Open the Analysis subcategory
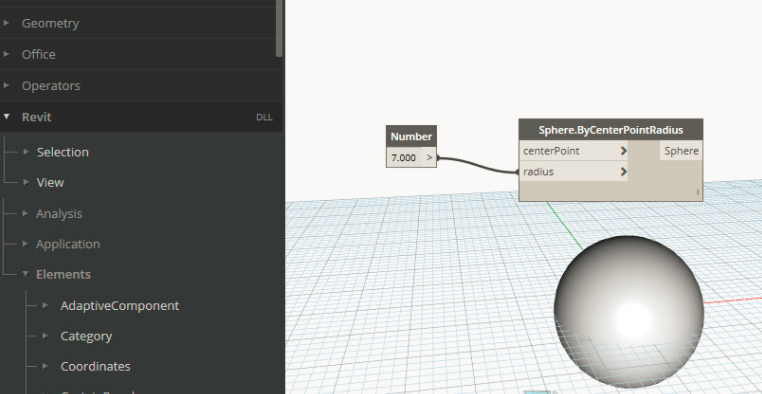This screenshot has height=394, width=762. (x=59, y=213)
